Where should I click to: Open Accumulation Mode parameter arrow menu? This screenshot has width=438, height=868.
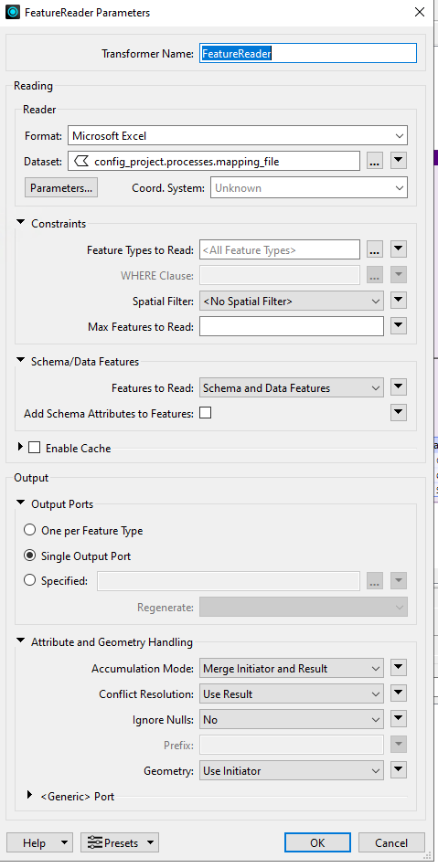[399, 668]
